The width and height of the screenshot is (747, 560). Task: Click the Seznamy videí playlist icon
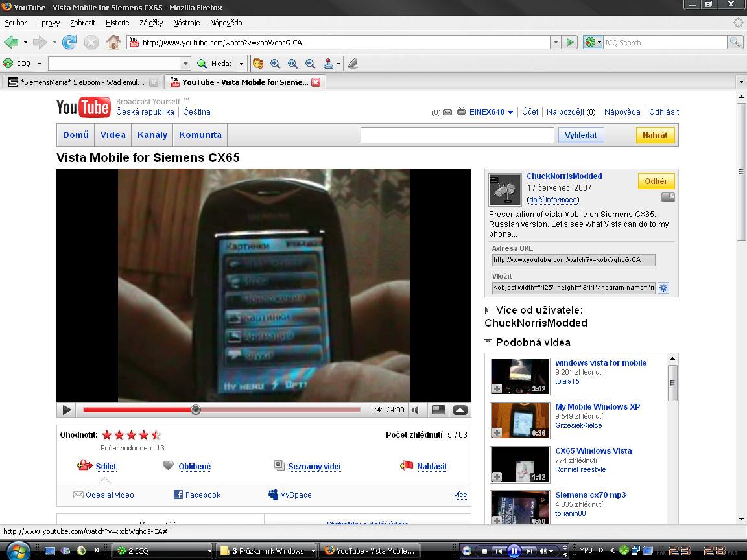(x=279, y=465)
